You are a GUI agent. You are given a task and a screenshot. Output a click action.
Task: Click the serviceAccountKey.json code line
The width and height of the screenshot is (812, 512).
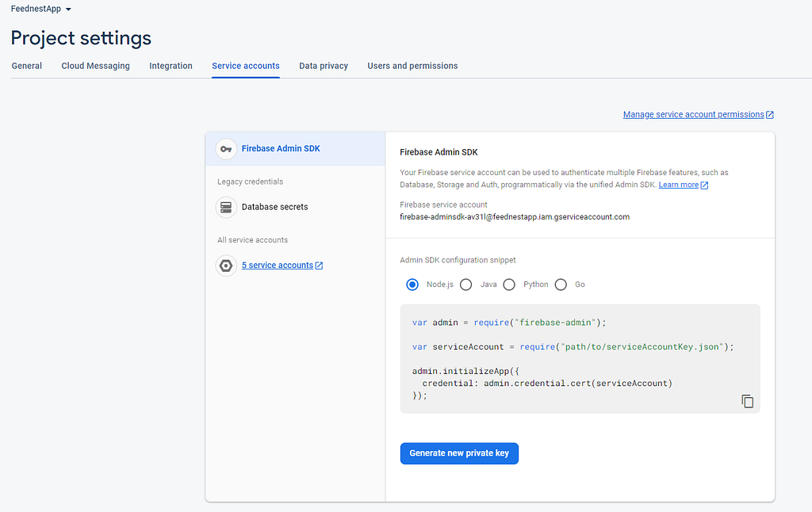[x=573, y=347]
